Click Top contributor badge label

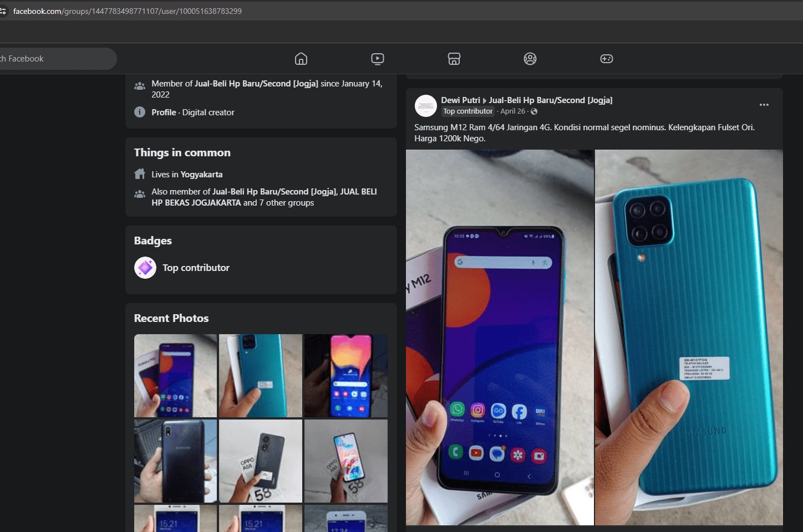pos(196,268)
